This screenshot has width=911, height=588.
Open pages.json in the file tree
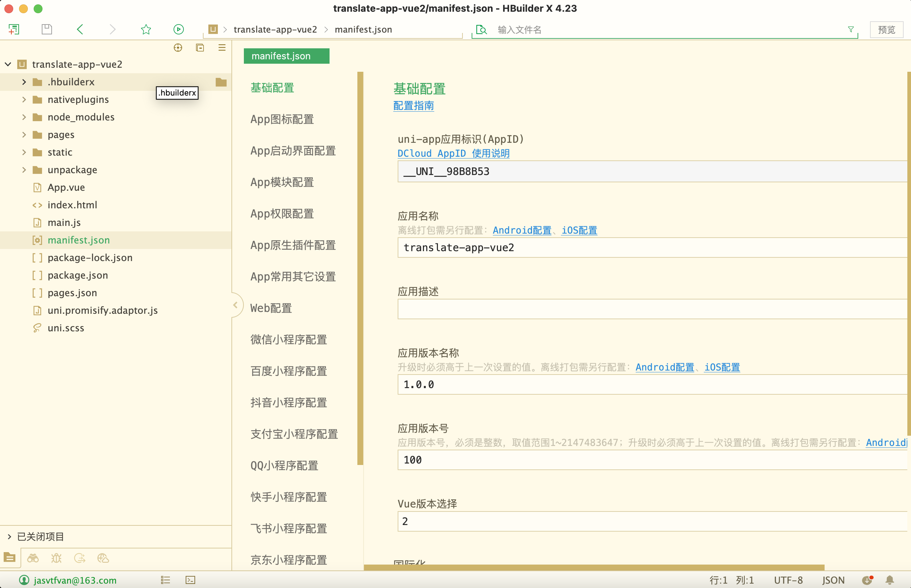(x=72, y=293)
